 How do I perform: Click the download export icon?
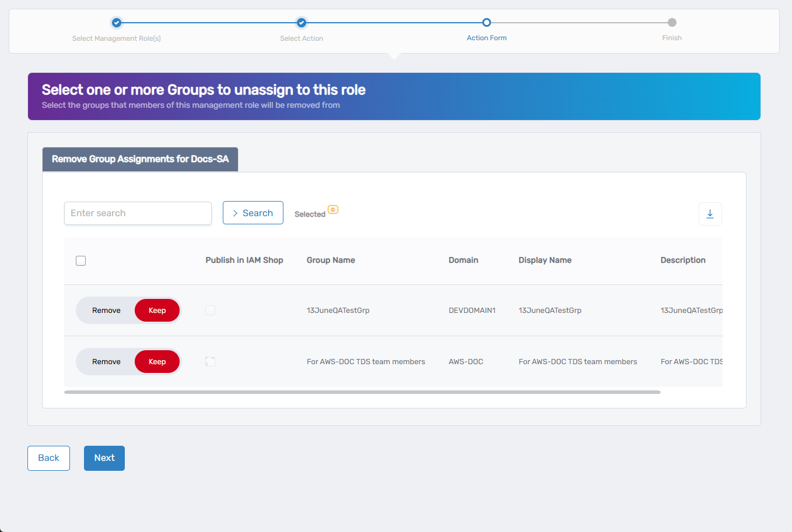(710, 214)
